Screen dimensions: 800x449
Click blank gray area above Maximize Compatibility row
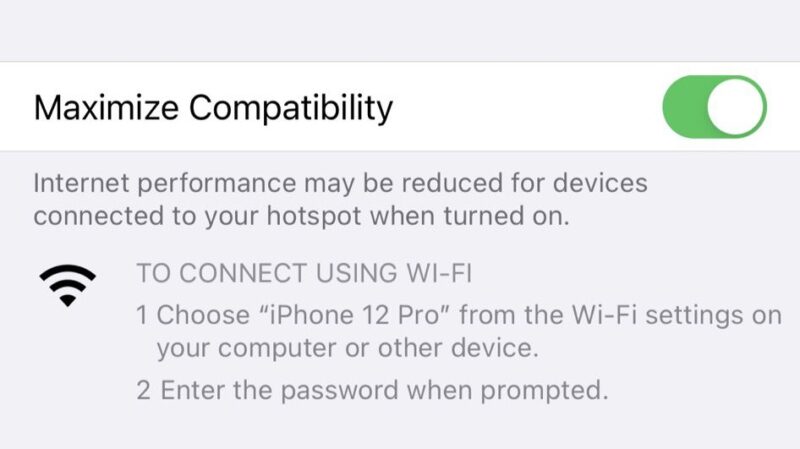pos(400,31)
